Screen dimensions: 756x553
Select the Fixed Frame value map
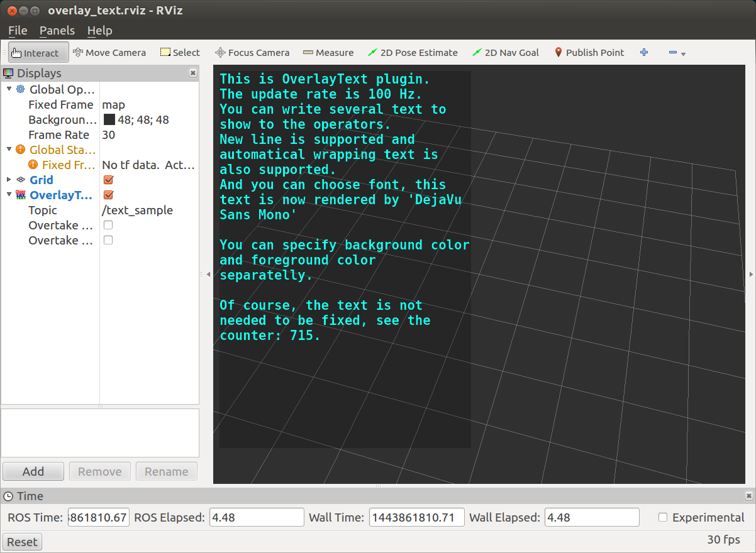113,104
